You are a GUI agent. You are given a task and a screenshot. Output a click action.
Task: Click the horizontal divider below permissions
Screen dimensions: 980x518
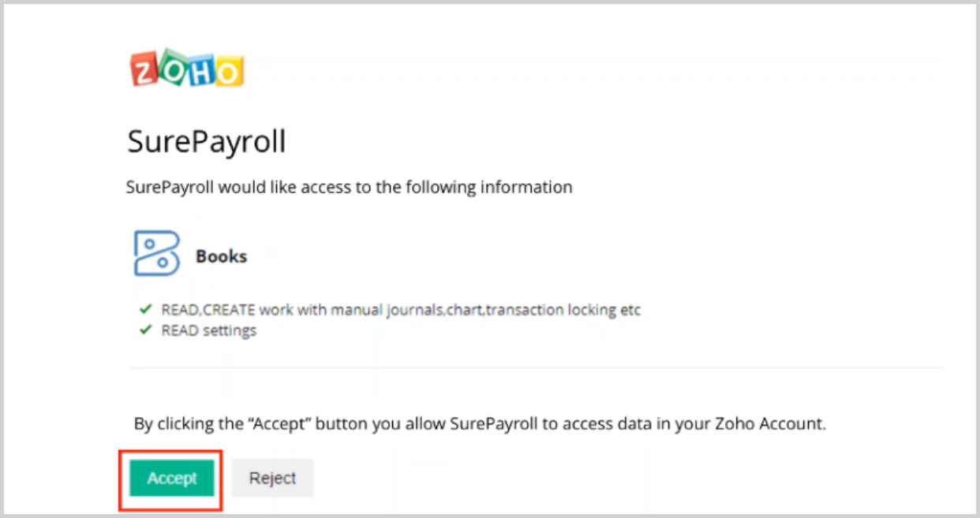(537, 367)
